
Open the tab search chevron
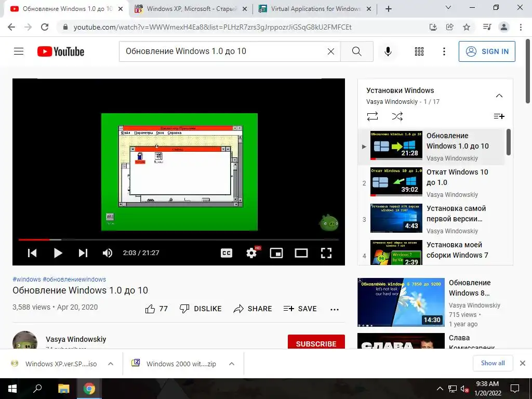point(448,7)
